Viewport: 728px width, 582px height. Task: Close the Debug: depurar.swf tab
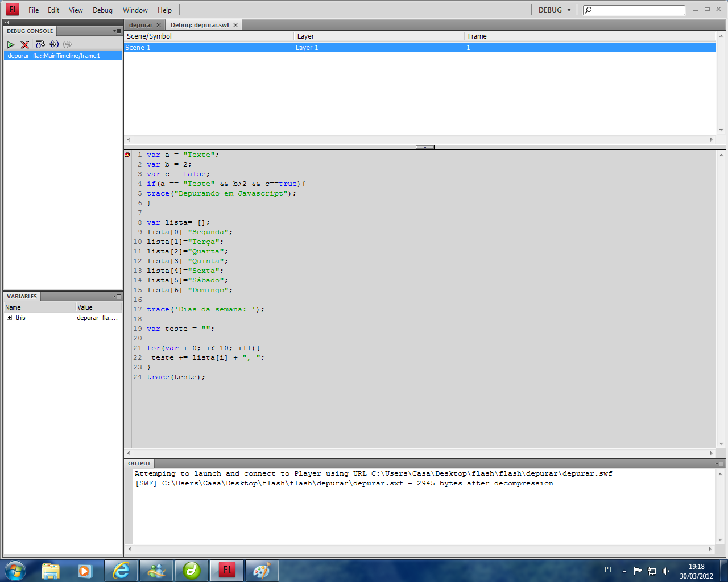point(235,25)
